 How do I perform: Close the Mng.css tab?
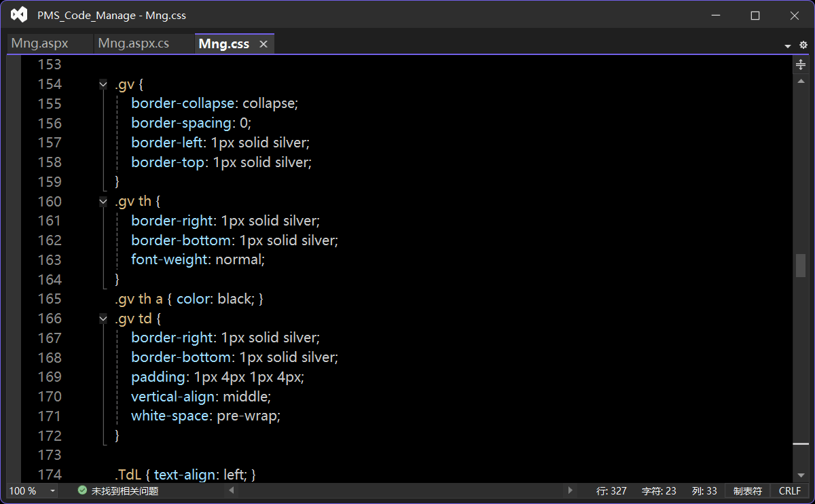pos(264,44)
